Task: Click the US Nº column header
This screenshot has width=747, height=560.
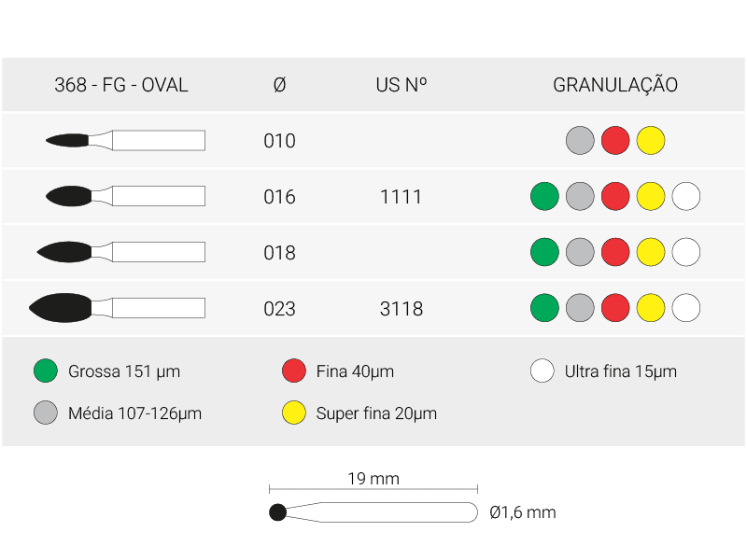Action: click(402, 85)
